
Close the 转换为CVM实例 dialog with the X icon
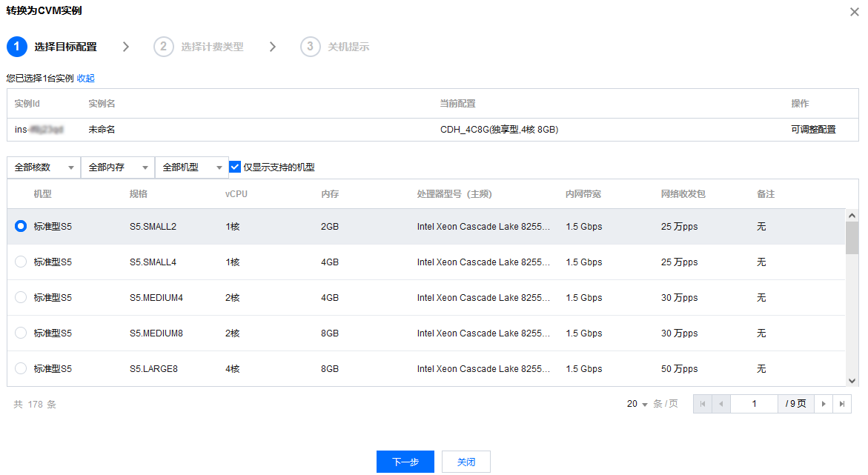[x=854, y=12]
